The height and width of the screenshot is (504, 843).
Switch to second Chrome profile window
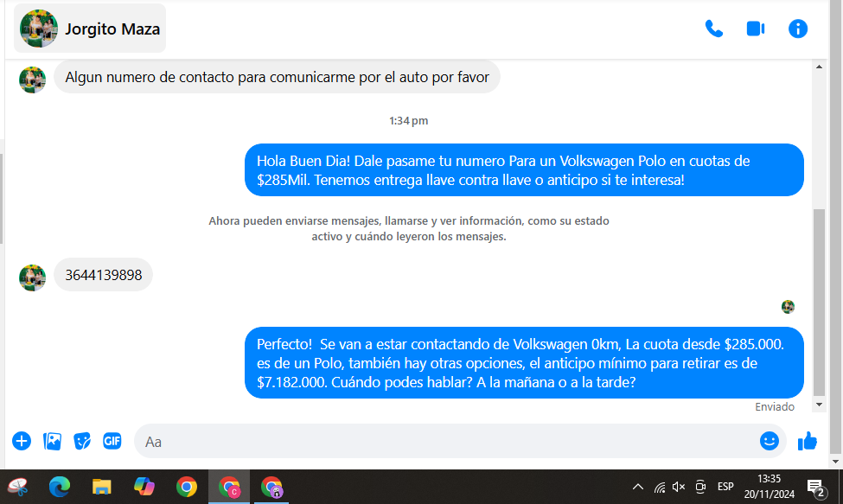(x=271, y=487)
